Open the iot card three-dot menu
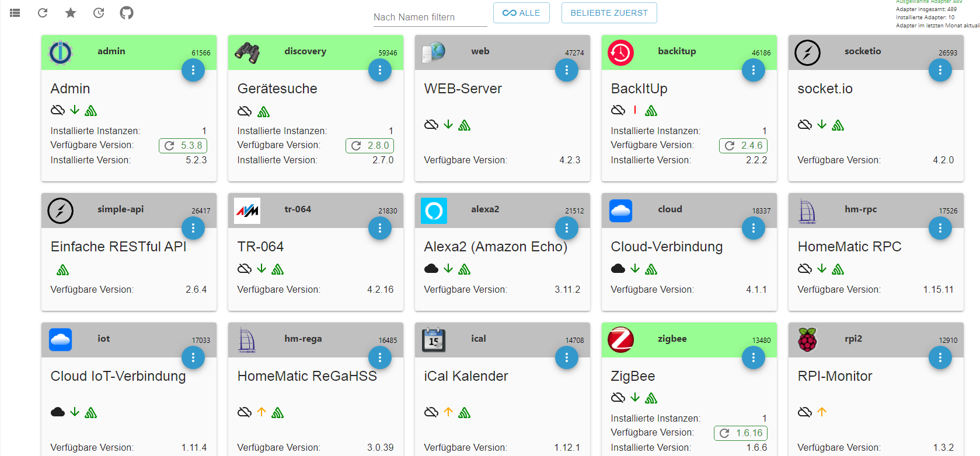 coord(193,357)
